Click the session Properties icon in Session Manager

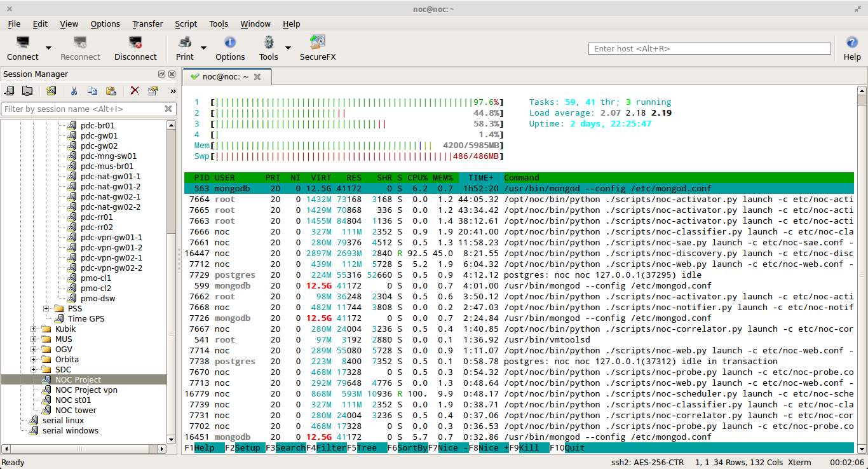[153, 91]
